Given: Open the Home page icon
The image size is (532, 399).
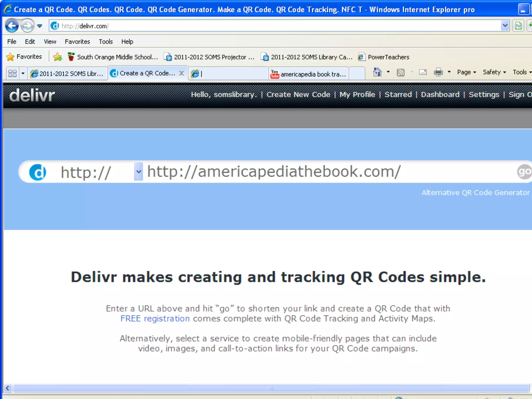Looking at the screenshot, I should [377, 72].
